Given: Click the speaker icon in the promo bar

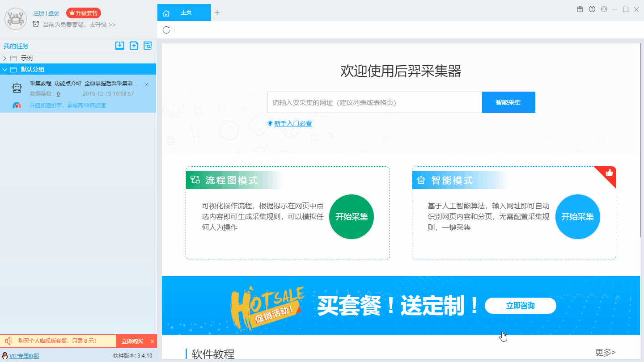Looking at the screenshot, I should click(8, 341).
